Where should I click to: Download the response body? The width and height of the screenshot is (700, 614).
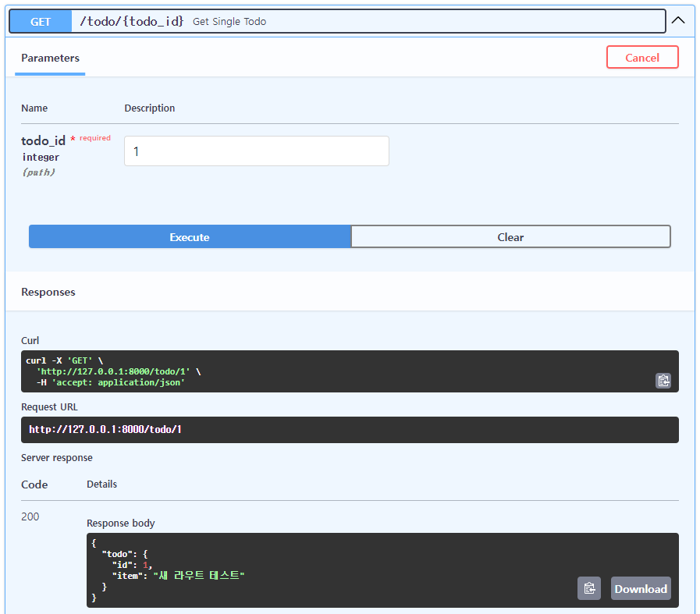(x=641, y=588)
